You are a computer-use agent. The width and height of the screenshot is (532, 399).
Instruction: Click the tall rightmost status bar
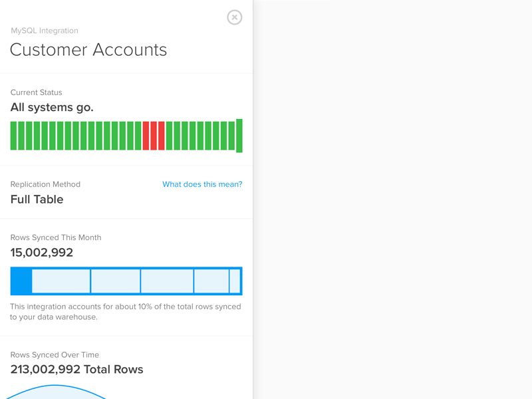[x=239, y=135]
